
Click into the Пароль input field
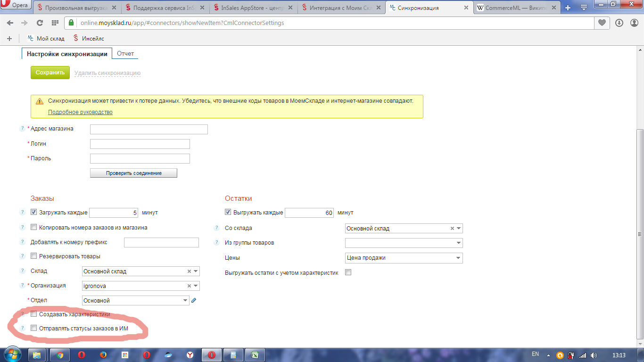pos(140,159)
